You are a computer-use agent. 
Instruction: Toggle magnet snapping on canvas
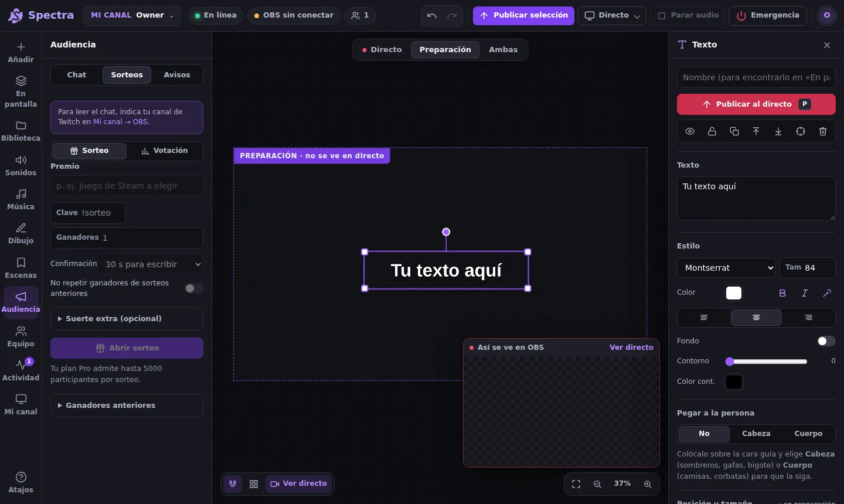pos(233,484)
